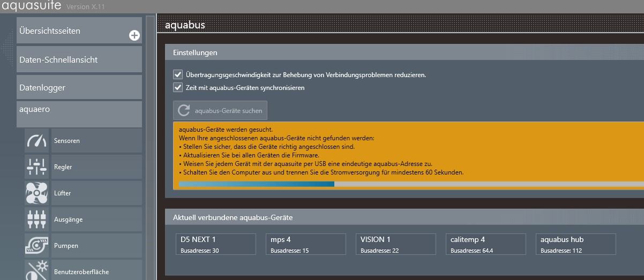
Task: Open the Pumpen pump icon
Action: click(36, 246)
